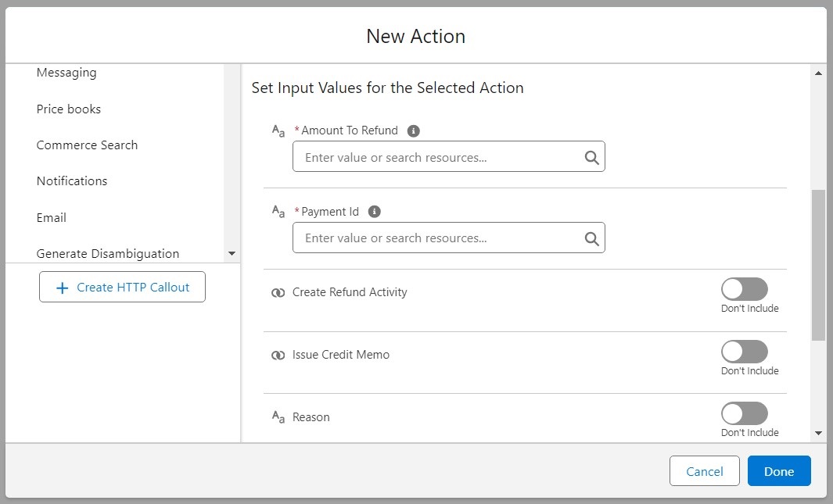Open the Commerce Search category
833x504 pixels.
point(87,145)
